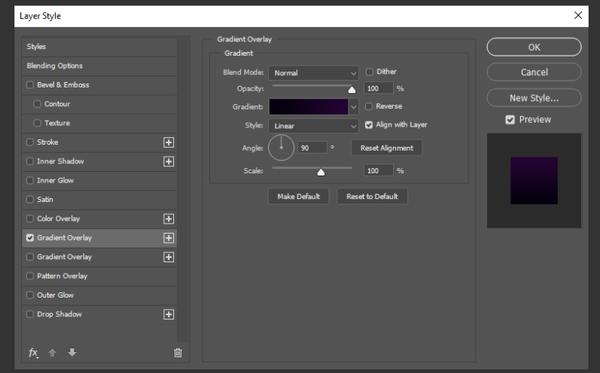
Task: Toggle the Reverse checkbox
Action: coord(369,106)
